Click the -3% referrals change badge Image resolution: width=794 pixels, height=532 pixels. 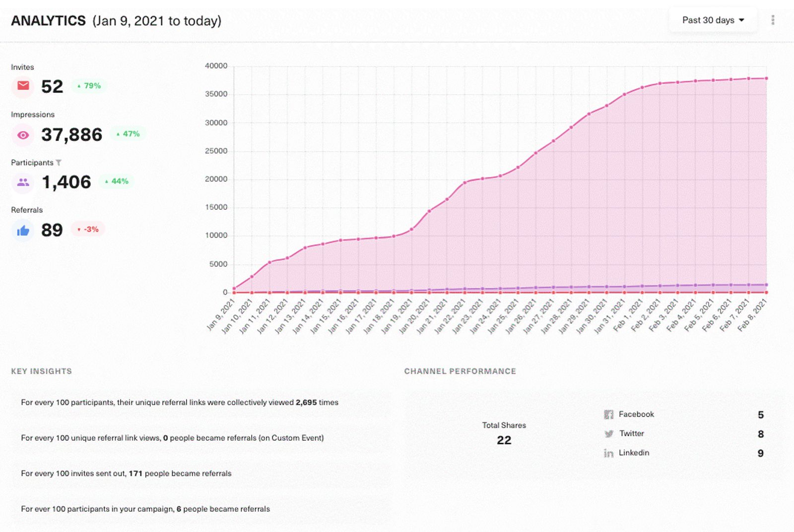88,229
